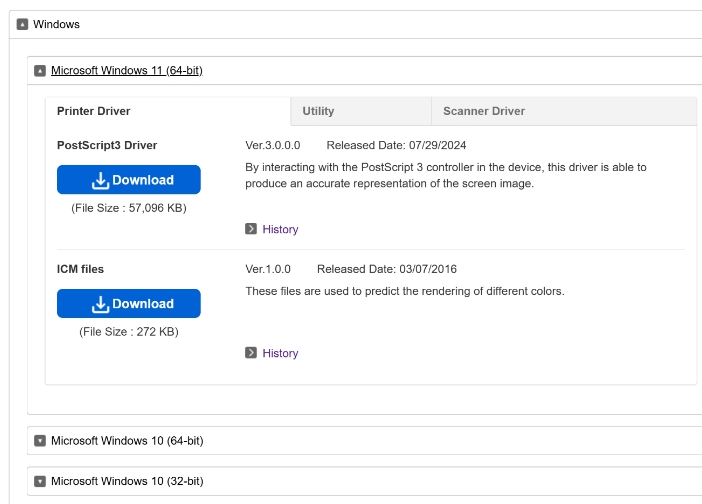Click the Windows section heading text
Screen dimensions: 702x504
pos(56,24)
